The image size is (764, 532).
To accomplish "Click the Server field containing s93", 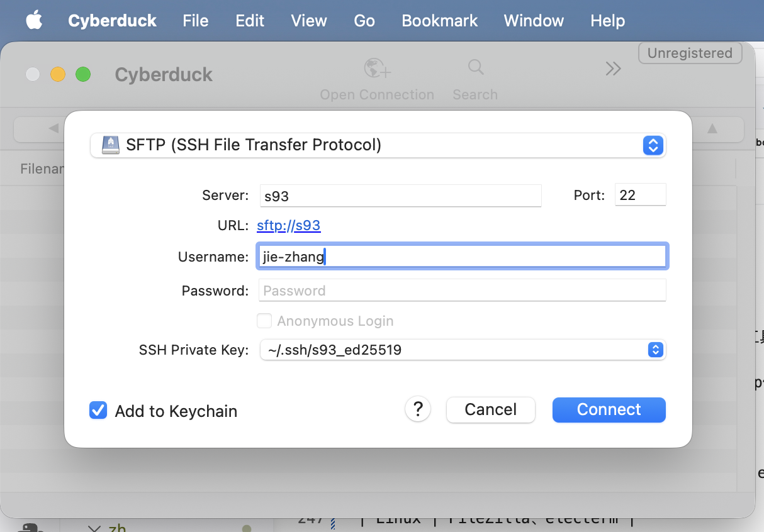I will click(400, 195).
